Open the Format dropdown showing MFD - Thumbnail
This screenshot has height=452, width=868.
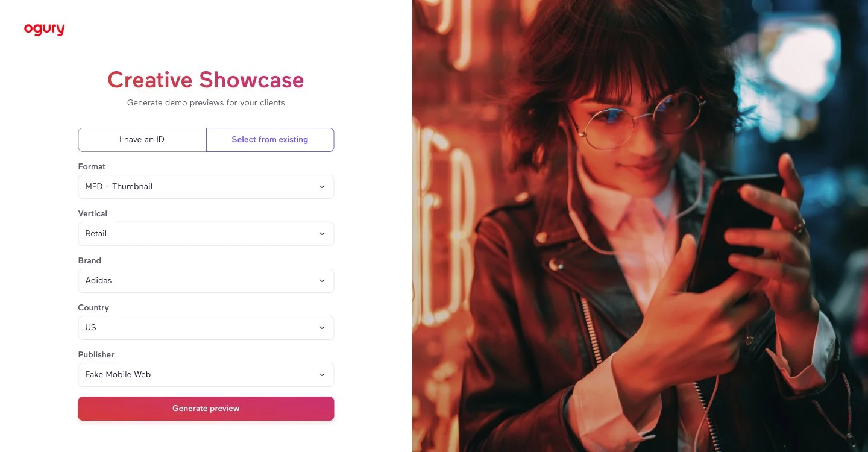click(206, 187)
